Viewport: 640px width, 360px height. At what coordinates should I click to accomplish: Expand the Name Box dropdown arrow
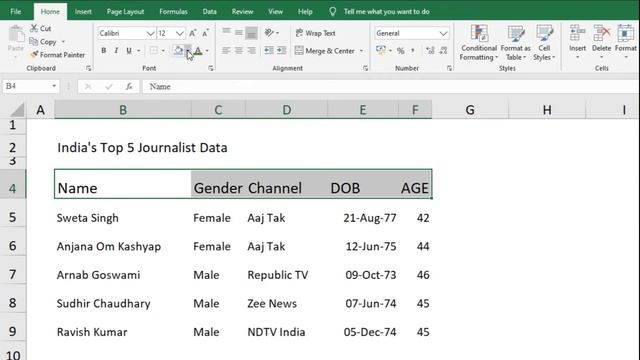[54, 86]
